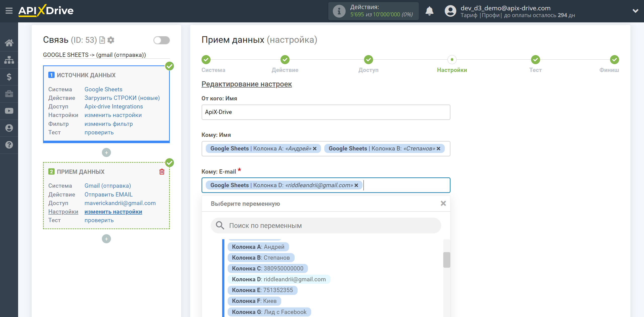The image size is (644, 317).
Task: Add step after data source block
Action: [106, 152]
